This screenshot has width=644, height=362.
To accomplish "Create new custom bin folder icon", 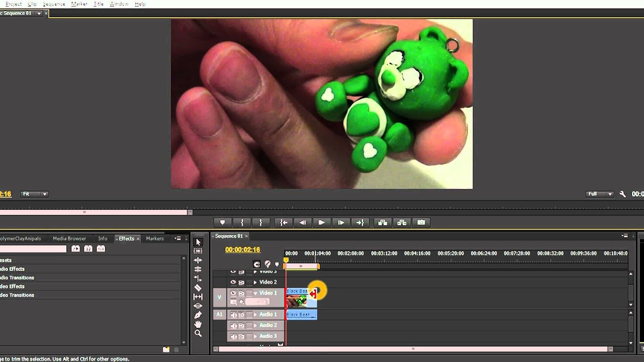I will point(166,349).
